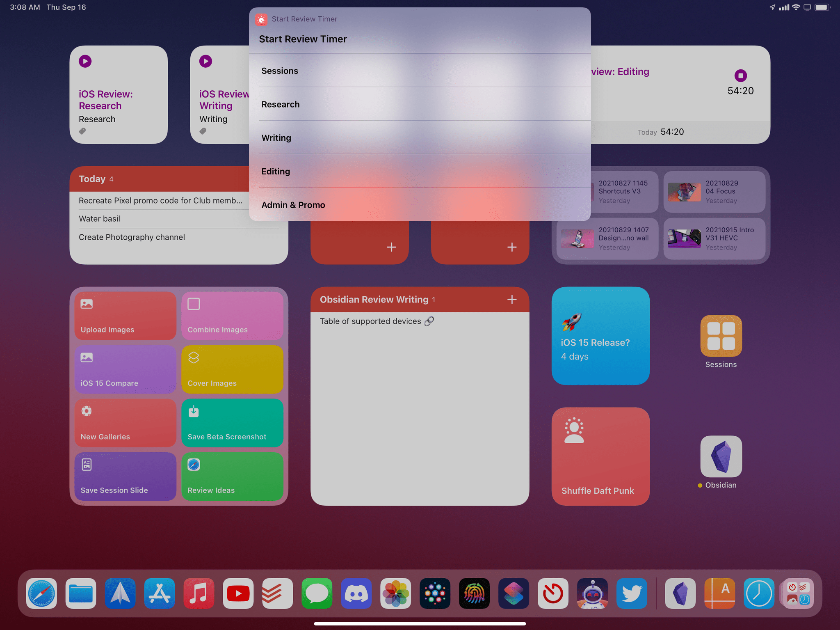
Task: Open the Water basil task
Action: point(99,219)
